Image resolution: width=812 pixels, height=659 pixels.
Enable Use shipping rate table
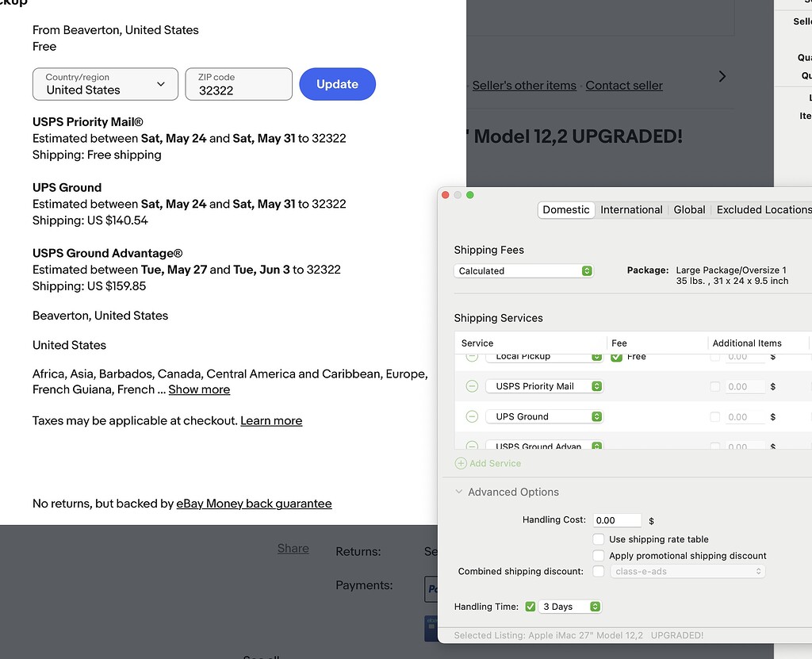[x=598, y=539]
